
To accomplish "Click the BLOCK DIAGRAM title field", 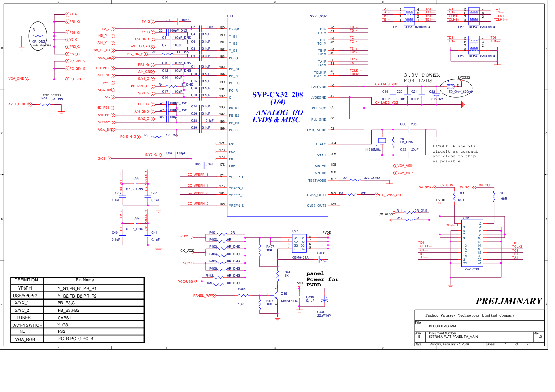I will (442, 326).
